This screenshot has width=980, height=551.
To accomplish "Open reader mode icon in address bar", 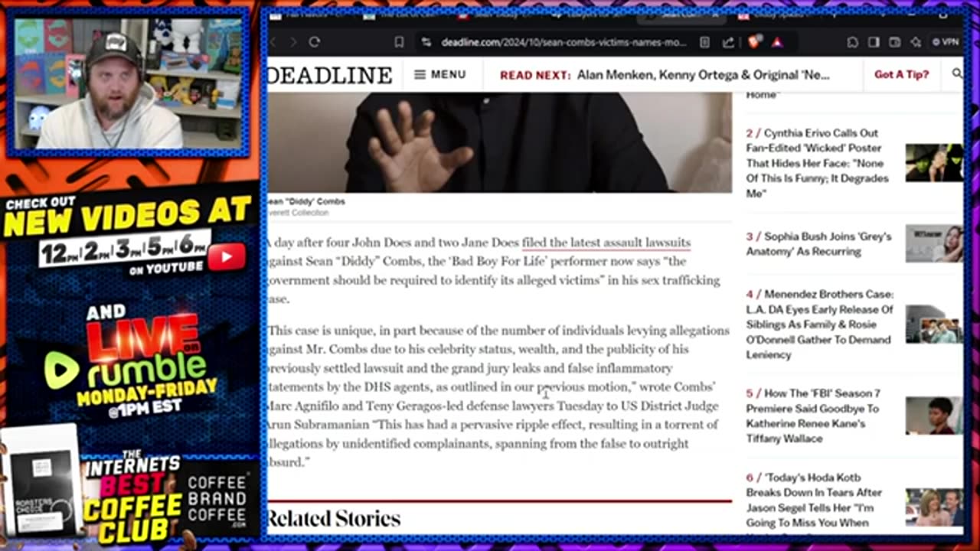I will coord(704,42).
